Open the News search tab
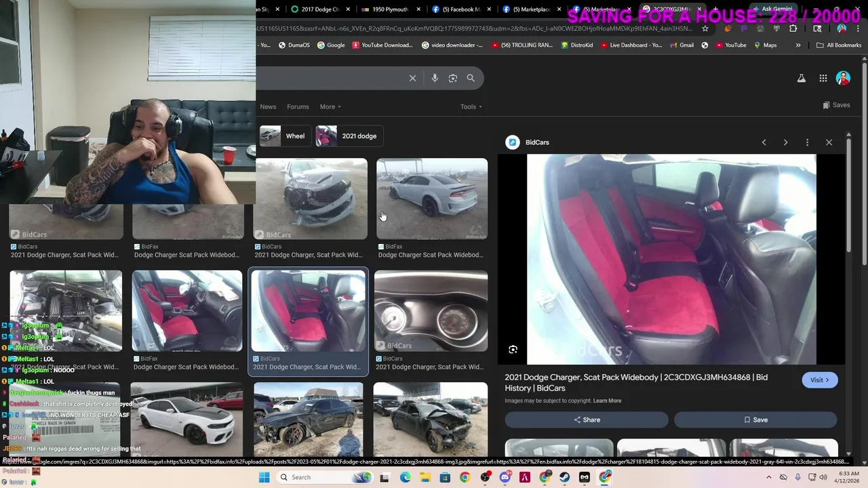The width and height of the screenshot is (868, 488). [x=268, y=106]
